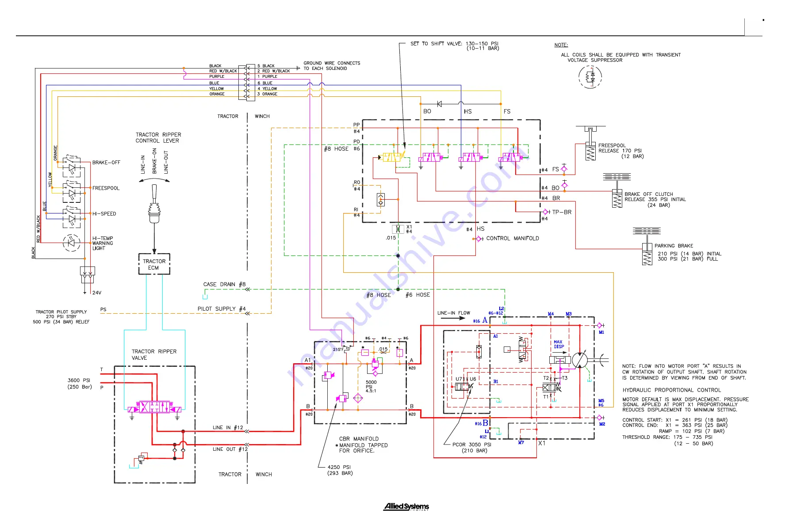Click the 215°F temperature switch symbol
This screenshot has width=812, height=525.
click(x=348, y=348)
